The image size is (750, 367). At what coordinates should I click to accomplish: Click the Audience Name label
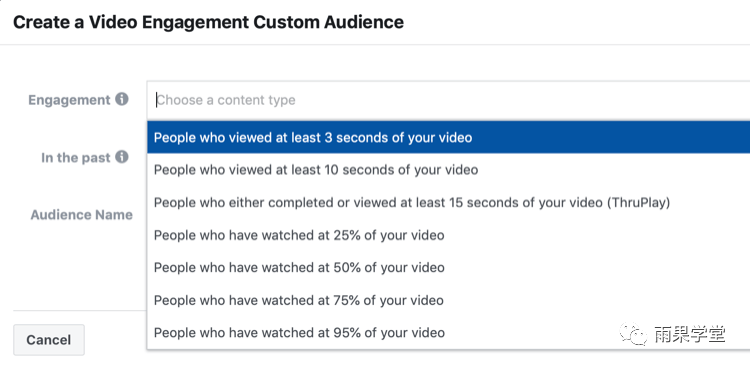[82, 215]
